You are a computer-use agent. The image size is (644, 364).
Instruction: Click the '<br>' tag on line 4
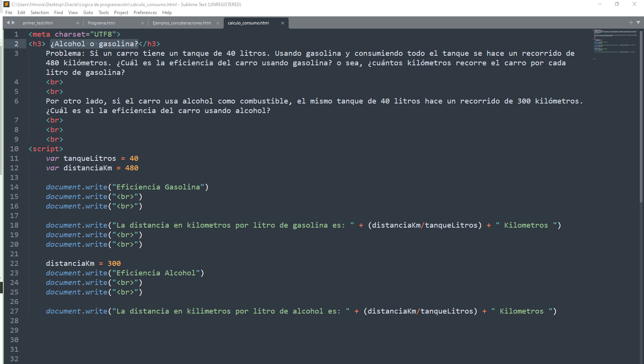(x=55, y=82)
